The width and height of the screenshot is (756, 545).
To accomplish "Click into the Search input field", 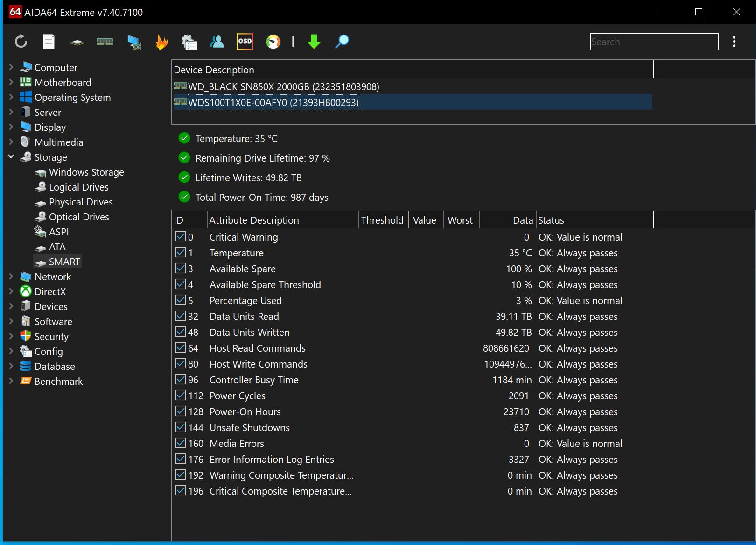I will point(654,42).
